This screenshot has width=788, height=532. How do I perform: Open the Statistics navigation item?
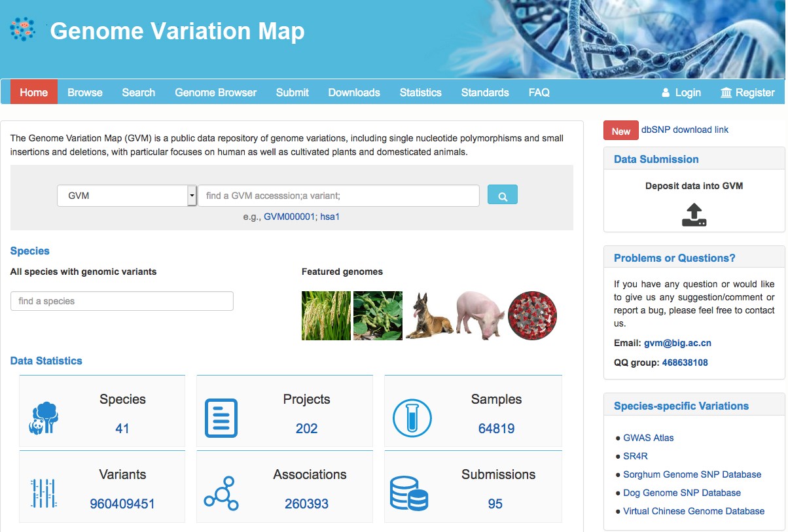pos(420,92)
